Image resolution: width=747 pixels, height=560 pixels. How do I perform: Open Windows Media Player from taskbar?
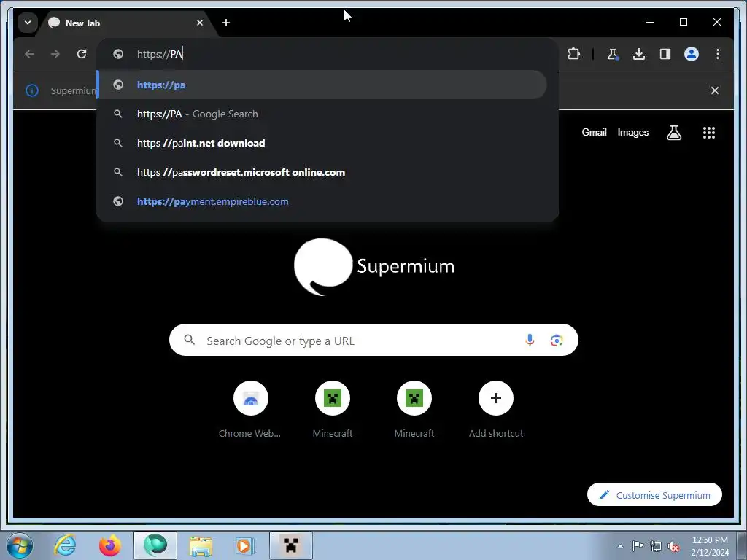246,545
